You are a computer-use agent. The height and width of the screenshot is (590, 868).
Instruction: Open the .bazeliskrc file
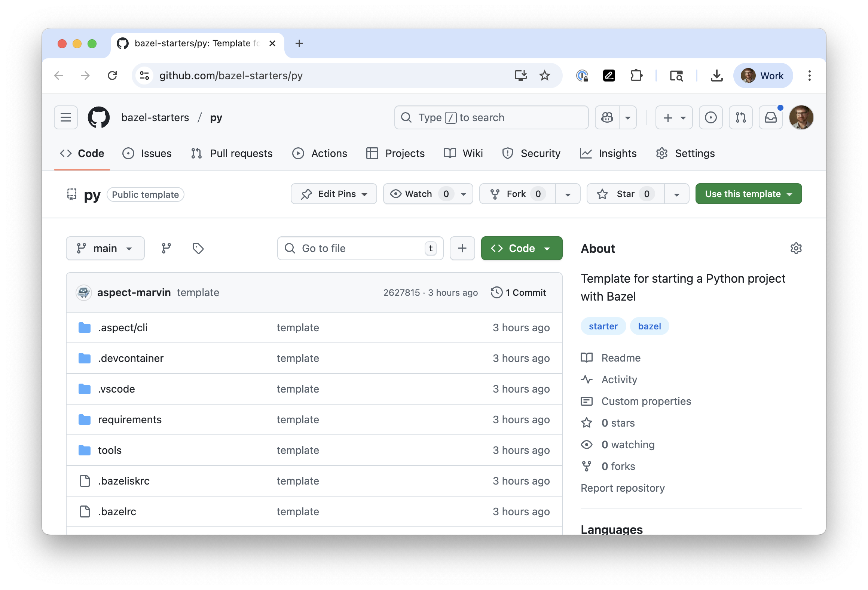click(x=123, y=481)
